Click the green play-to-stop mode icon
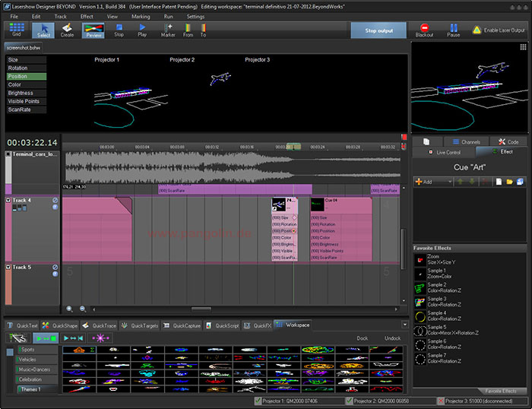 pos(46,338)
